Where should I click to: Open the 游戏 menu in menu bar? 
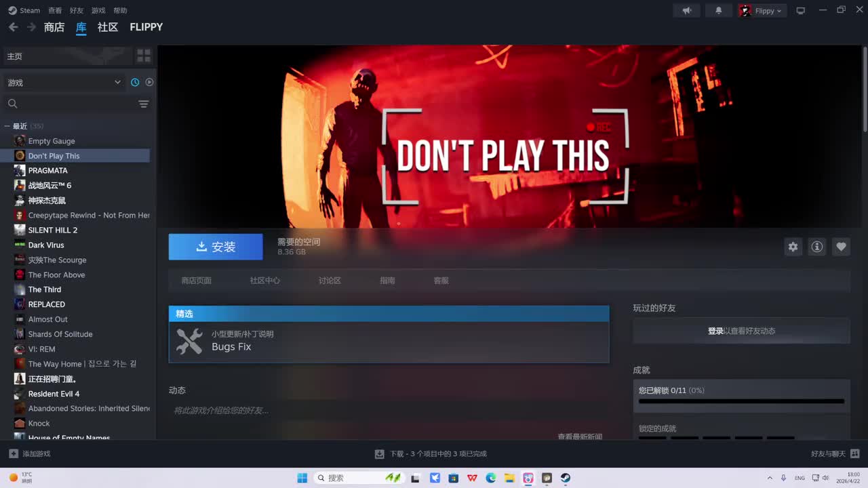coord(98,10)
